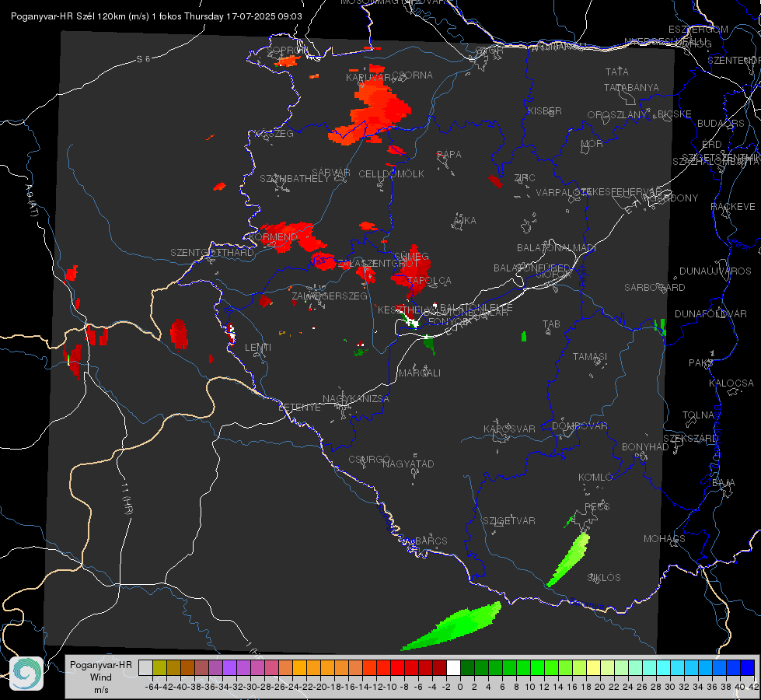Click the 'A 9 (AT)' road label
The height and width of the screenshot is (700, 761).
(x=31, y=201)
